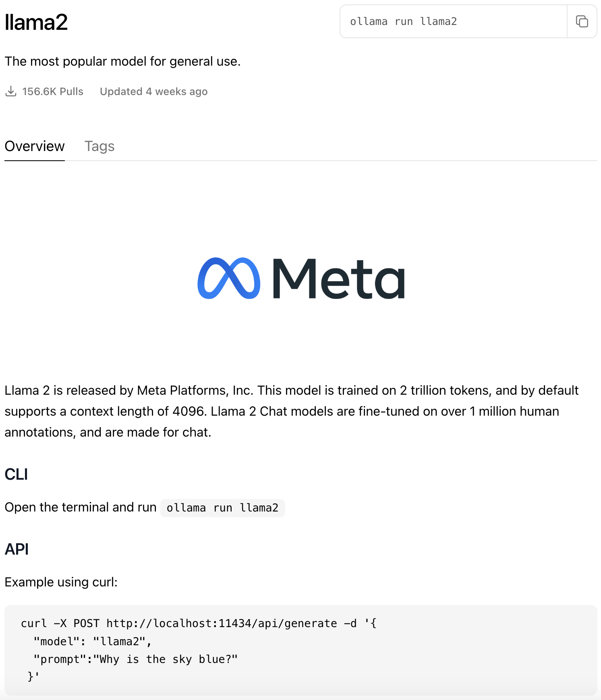This screenshot has height=700, width=601.
Task: Copy the ollama run llama2 command
Action: pos(582,21)
